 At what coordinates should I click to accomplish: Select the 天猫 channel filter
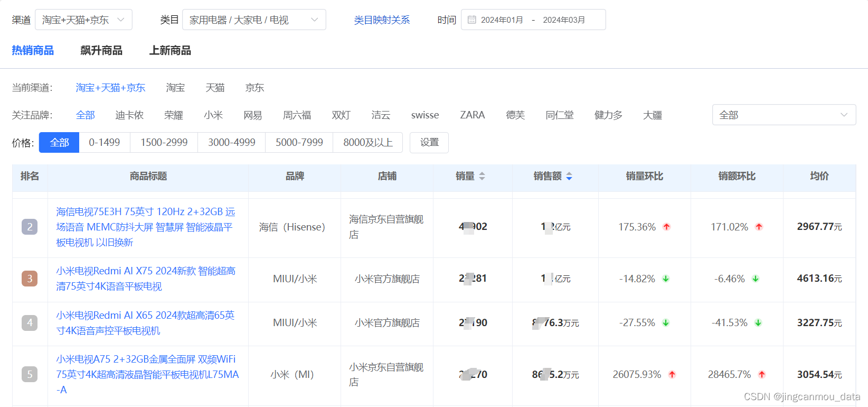(215, 88)
